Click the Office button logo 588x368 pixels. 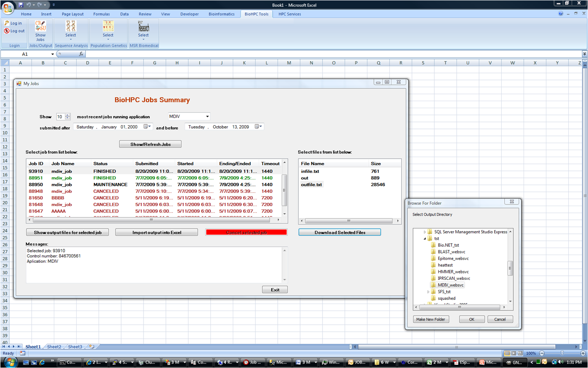7,8
